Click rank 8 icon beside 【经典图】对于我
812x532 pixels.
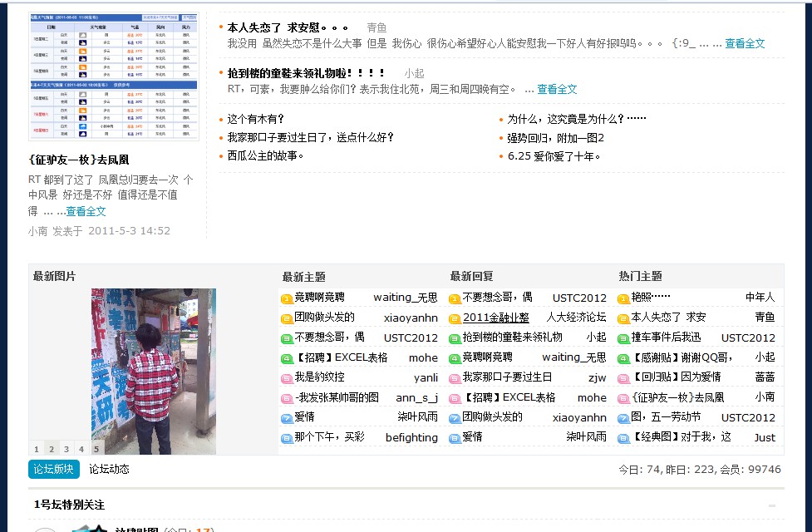pos(623,438)
